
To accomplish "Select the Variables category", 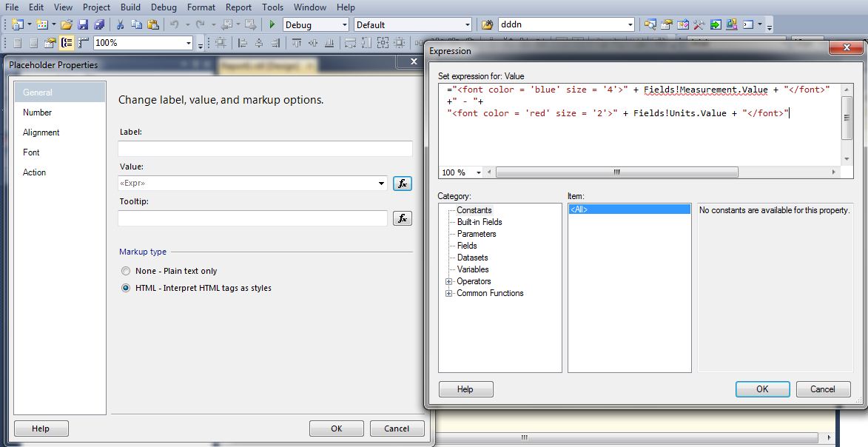I will coord(473,269).
